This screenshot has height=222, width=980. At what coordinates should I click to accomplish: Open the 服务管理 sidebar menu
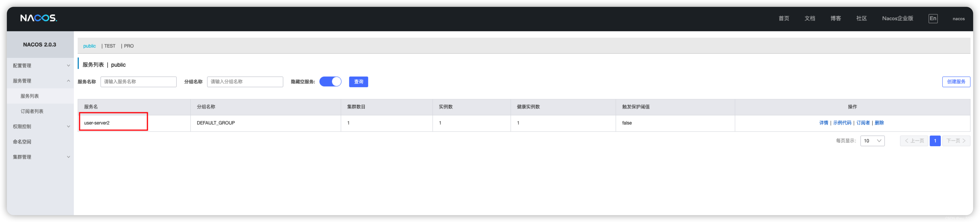point(40,81)
